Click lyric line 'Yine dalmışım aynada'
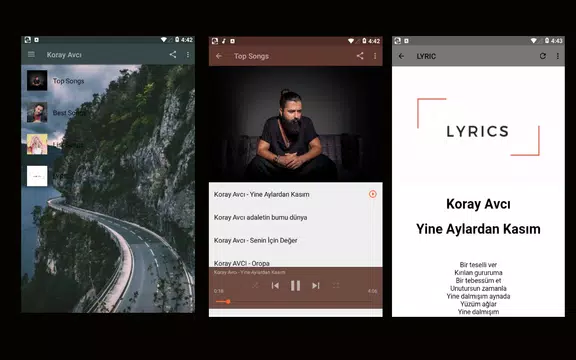 pyautogui.click(x=478, y=296)
